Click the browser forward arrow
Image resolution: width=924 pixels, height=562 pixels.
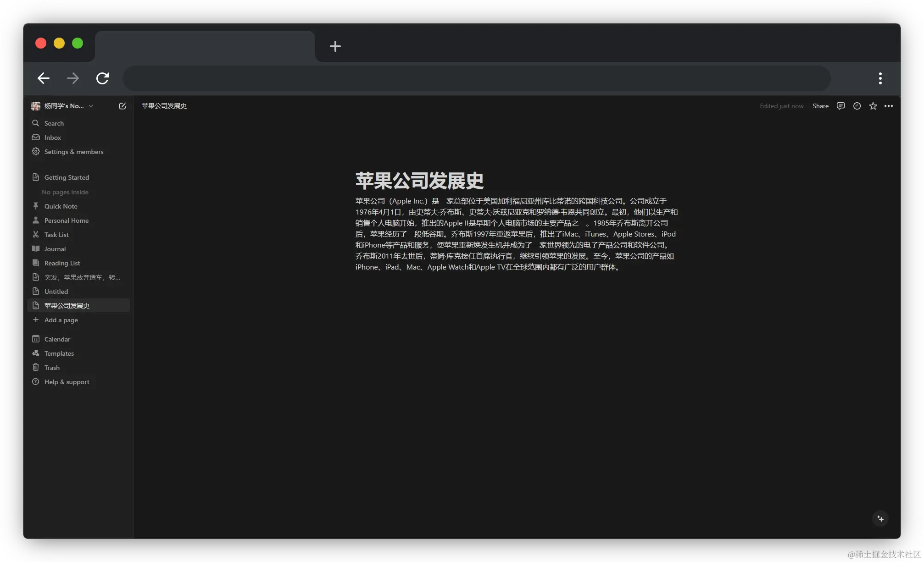click(73, 78)
